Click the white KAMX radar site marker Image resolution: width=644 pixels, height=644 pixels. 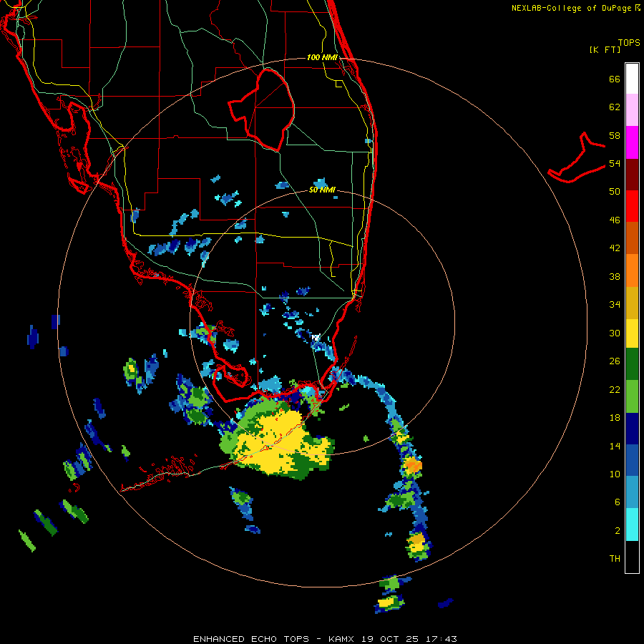(316, 337)
